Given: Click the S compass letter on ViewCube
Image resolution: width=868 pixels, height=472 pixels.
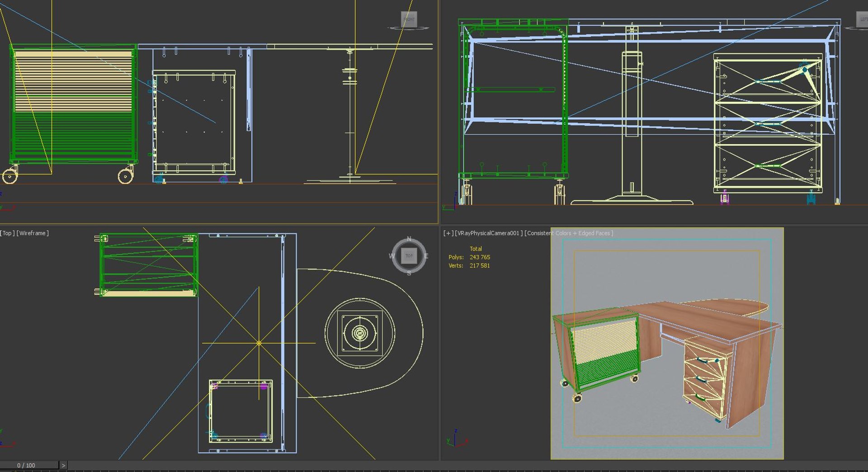Looking at the screenshot, I should [409, 273].
